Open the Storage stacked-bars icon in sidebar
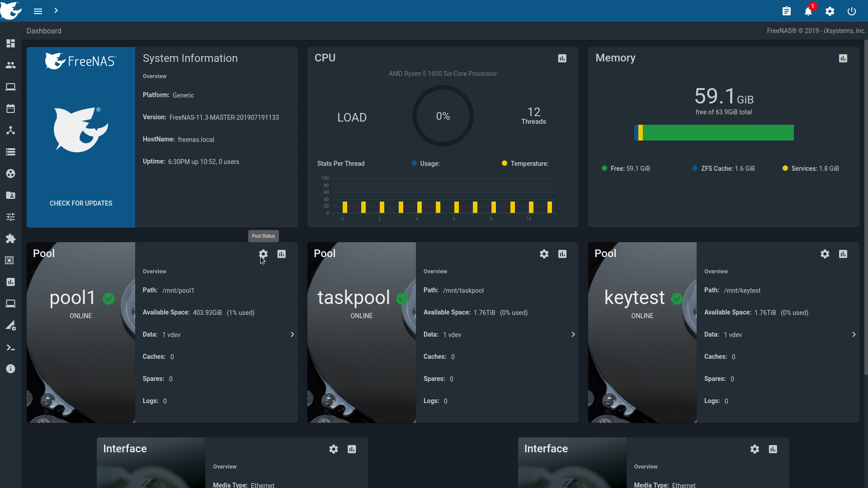Screen dimensions: 868x488 (x=11, y=152)
